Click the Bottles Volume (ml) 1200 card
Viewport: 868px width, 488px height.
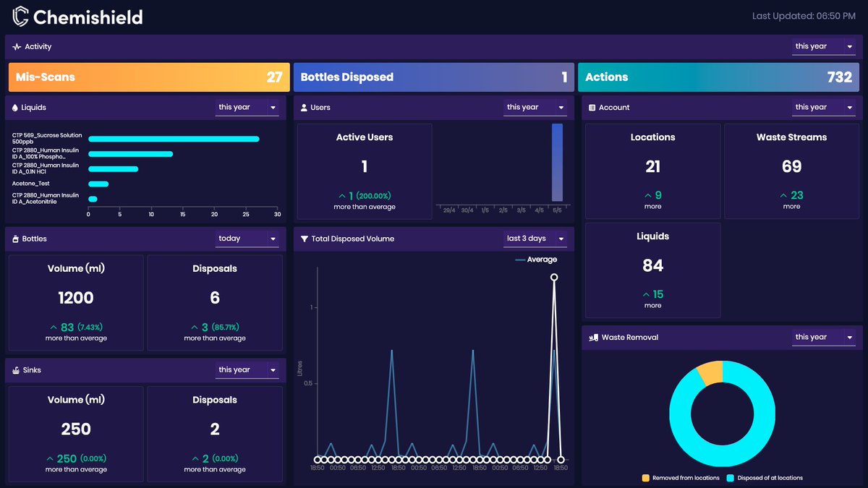click(76, 303)
